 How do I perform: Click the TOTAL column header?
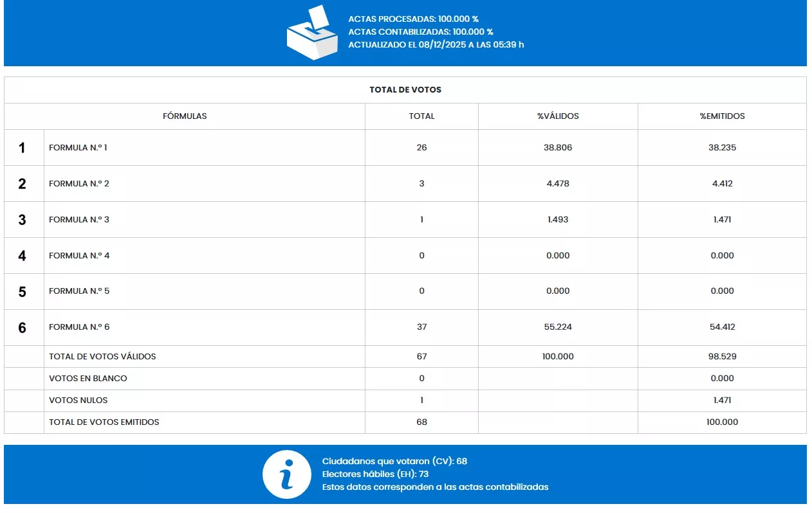pyautogui.click(x=421, y=116)
